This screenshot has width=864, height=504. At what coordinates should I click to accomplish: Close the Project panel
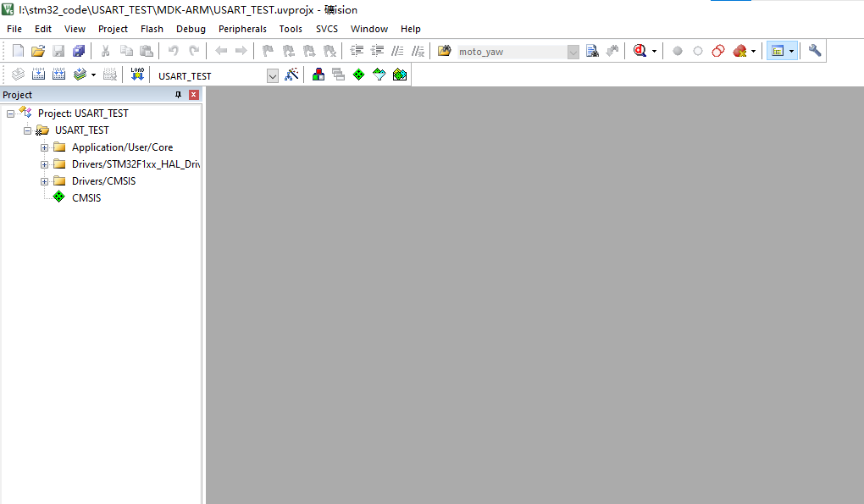click(x=193, y=95)
